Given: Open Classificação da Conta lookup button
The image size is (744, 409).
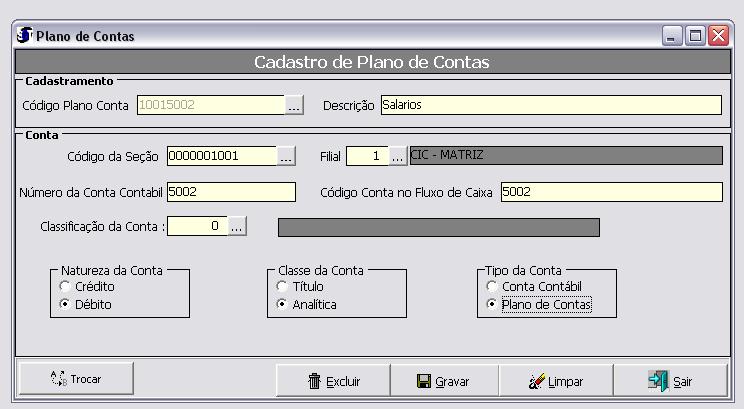Looking at the screenshot, I should click(236, 227).
